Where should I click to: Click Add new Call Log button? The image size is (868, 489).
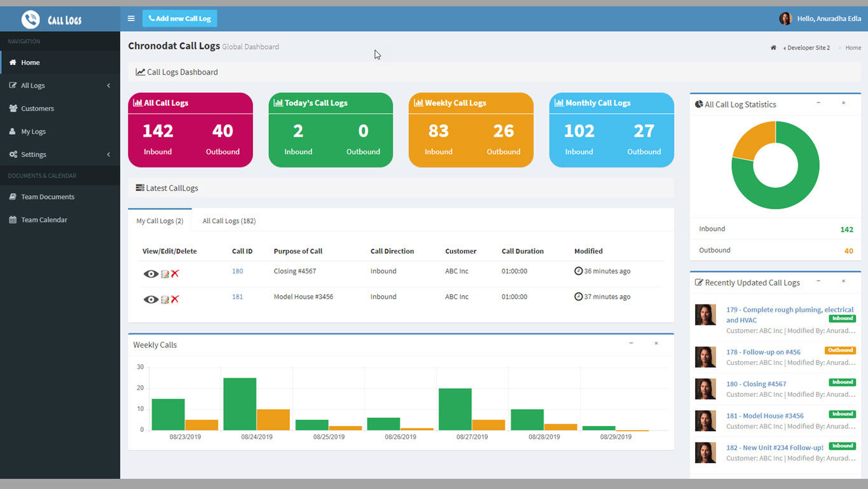pyautogui.click(x=180, y=18)
